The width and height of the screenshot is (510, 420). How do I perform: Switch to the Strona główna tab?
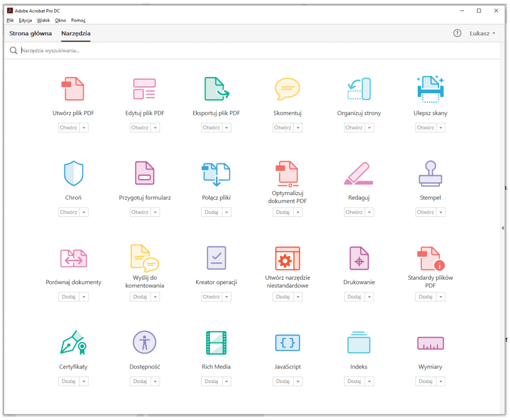pos(30,33)
